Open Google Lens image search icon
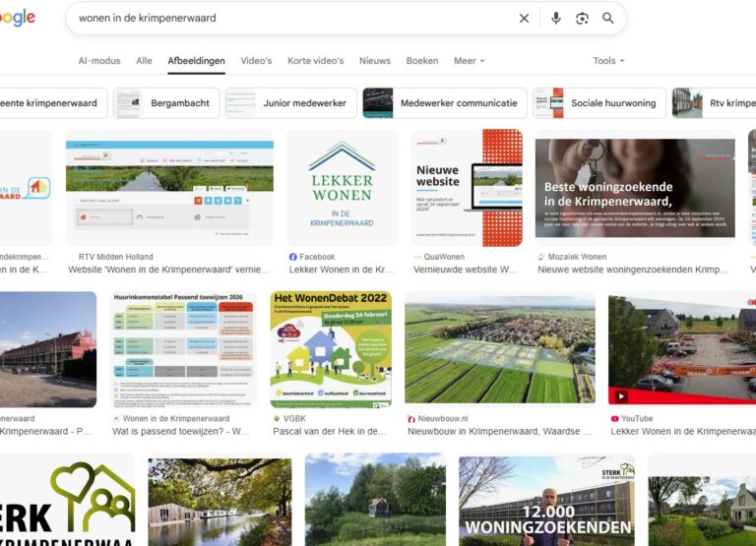 pyautogui.click(x=582, y=18)
